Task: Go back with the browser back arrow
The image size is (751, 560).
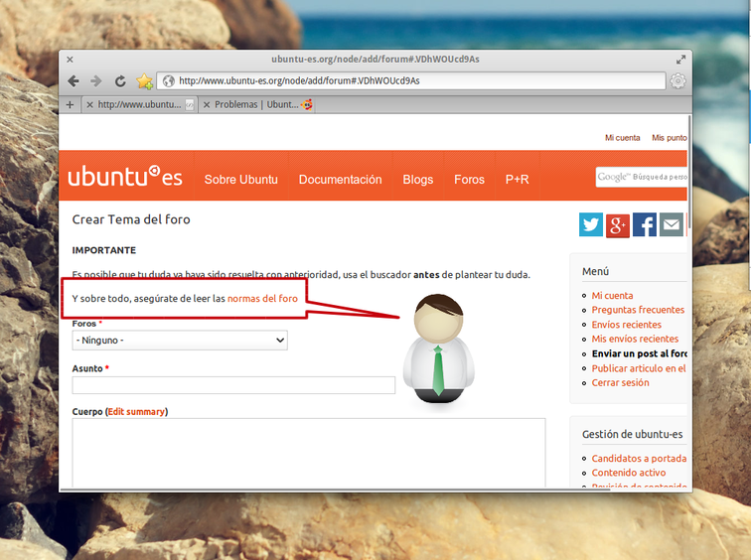Action: tap(74, 80)
